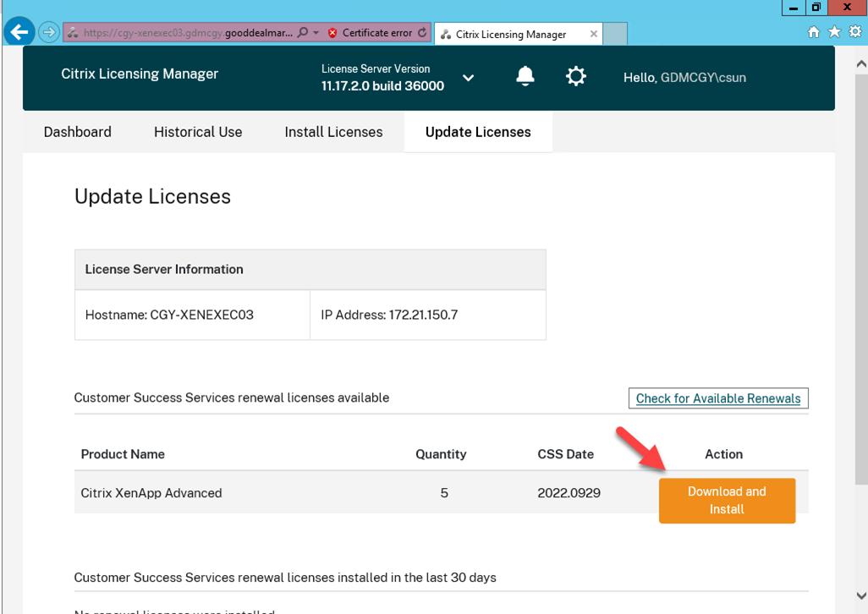Click the 'Update Licenses' page heading
Image resolution: width=868 pixels, height=614 pixels.
pyautogui.click(x=153, y=197)
